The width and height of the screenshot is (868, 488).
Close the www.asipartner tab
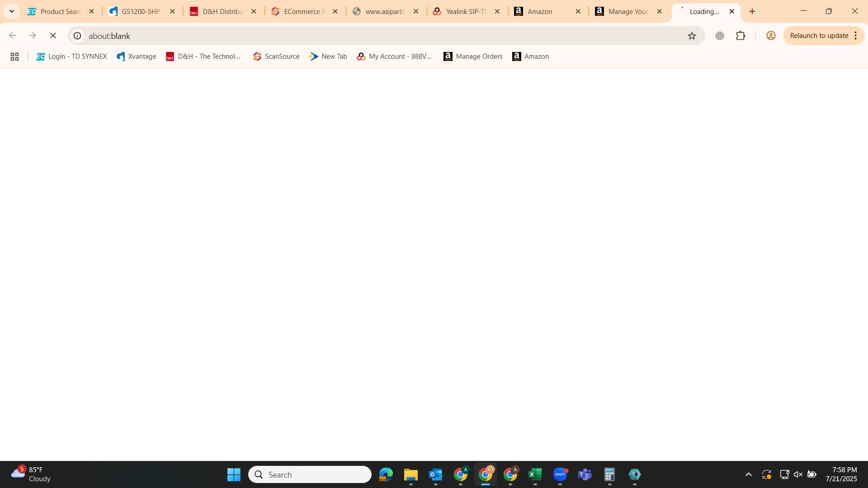[x=416, y=11]
